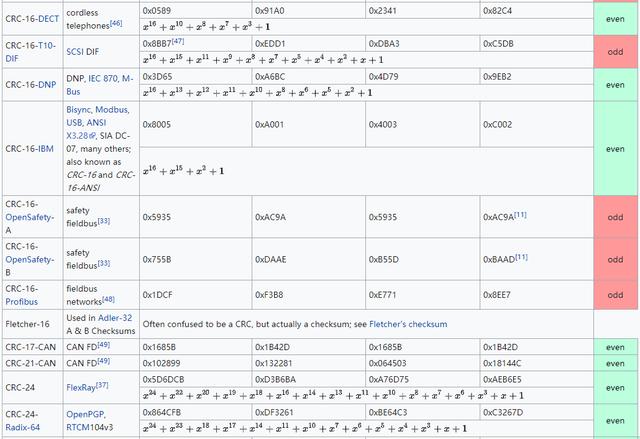Select the 0x864CFB value

(162, 412)
